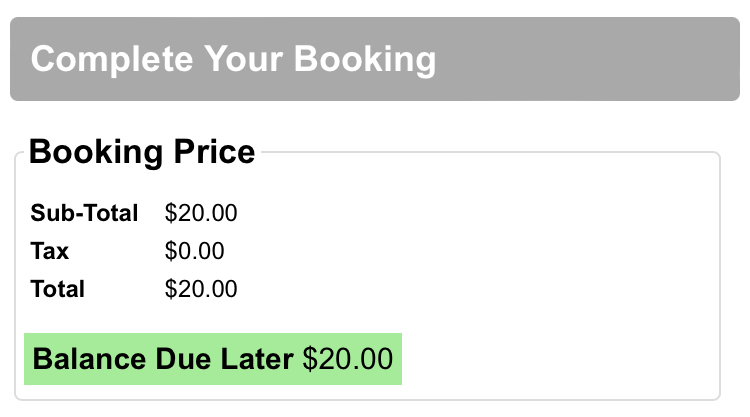This screenshot has height=417, width=750.
Task: Click the Sub-Total label
Action: [x=84, y=213]
